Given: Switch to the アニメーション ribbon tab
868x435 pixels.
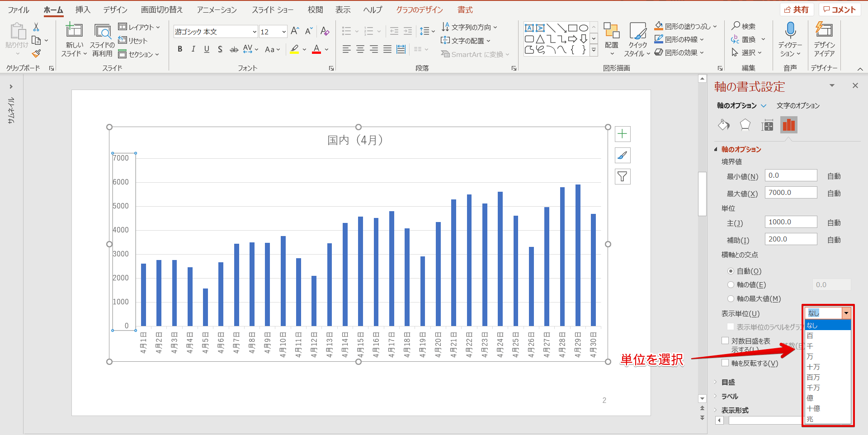Looking at the screenshot, I should coord(217,10).
